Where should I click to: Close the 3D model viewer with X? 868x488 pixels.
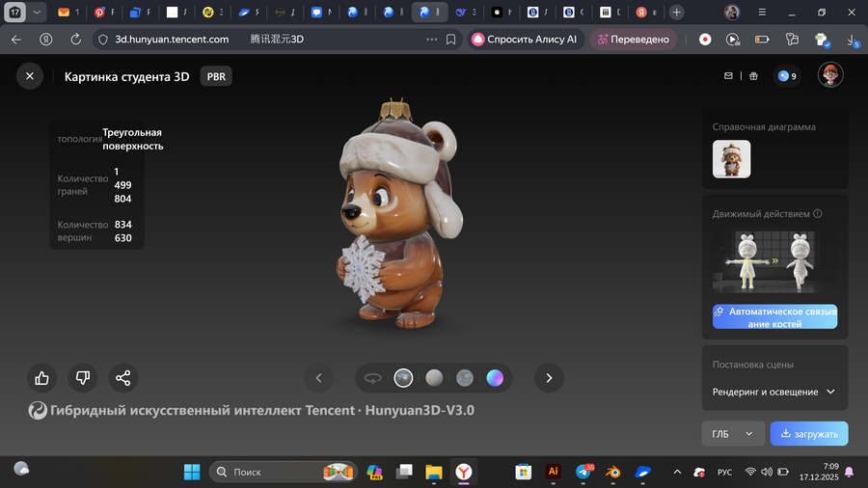tap(30, 76)
